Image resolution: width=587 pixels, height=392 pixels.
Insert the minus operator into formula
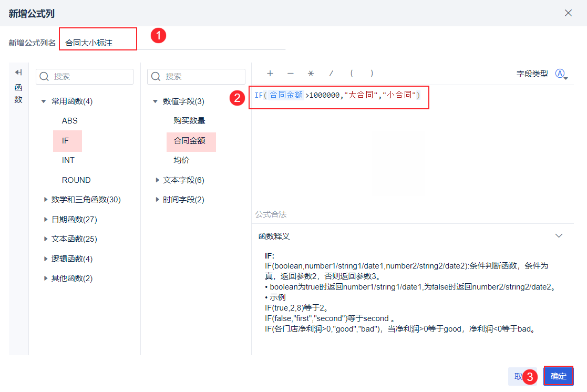tap(291, 74)
